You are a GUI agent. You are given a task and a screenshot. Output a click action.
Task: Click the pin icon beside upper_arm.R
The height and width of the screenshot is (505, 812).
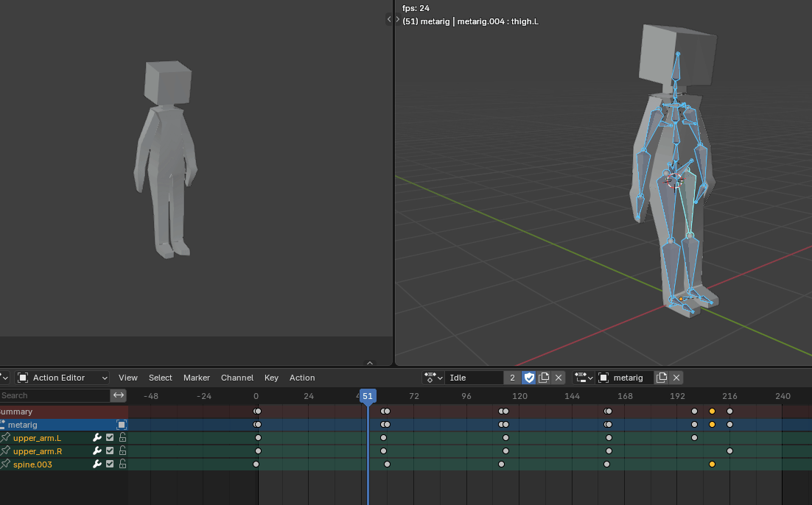coord(5,451)
